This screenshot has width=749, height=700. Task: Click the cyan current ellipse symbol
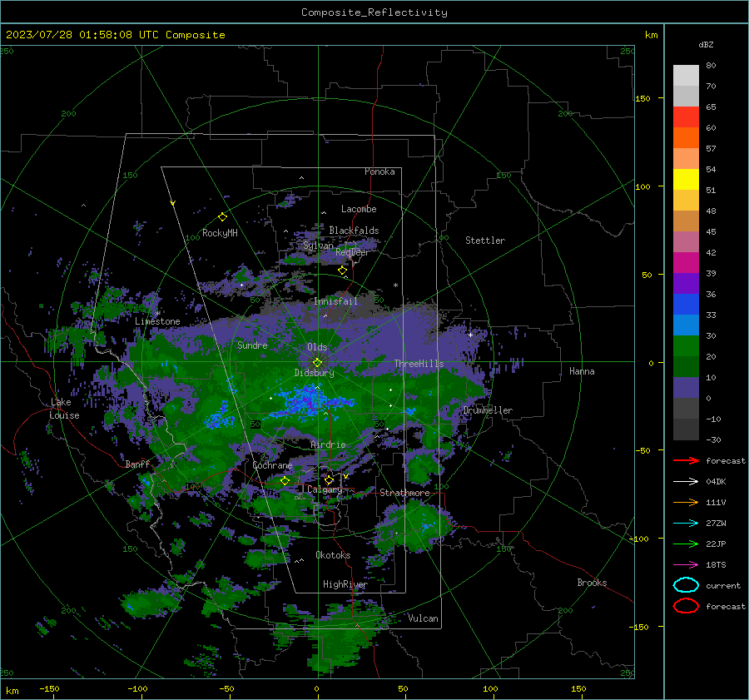[x=686, y=585]
